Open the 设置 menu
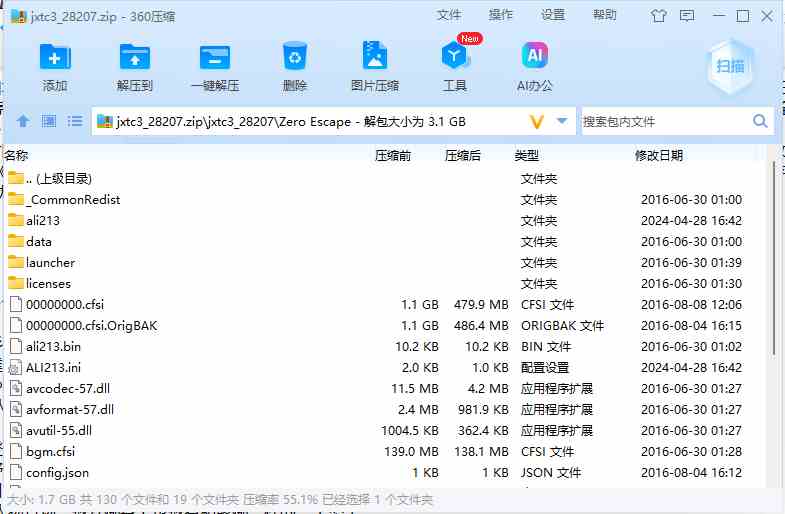The height and width of the screenshot is (514, 785). click(x=553, y=15)
